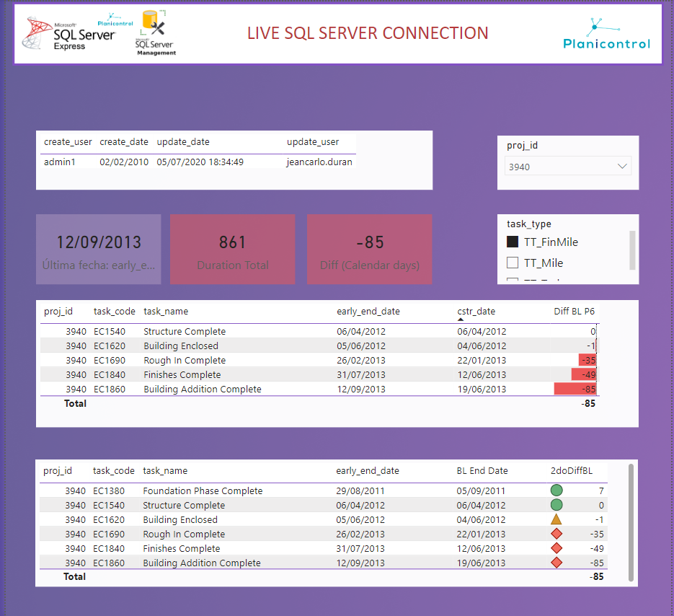The width and height of the screenshot is (674, 616).
Task: Enable the TT_Mile checkbox
Action: (513, 263)
